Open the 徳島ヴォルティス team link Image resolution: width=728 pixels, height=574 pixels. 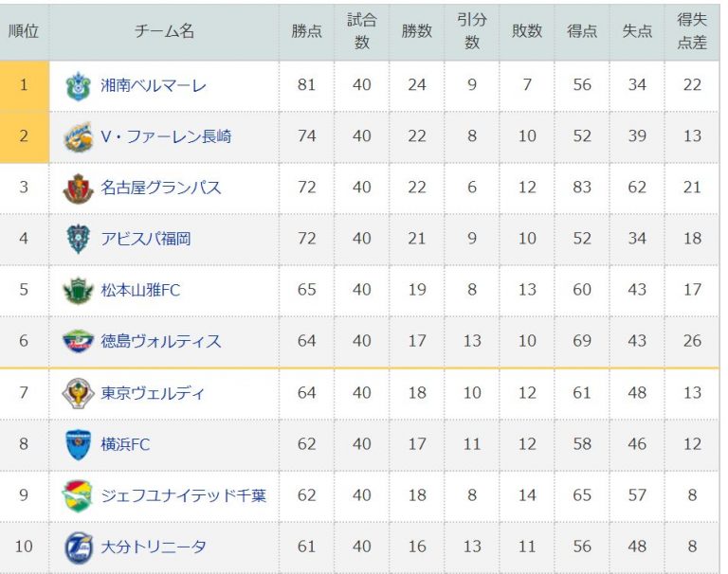tap(160, 342)
